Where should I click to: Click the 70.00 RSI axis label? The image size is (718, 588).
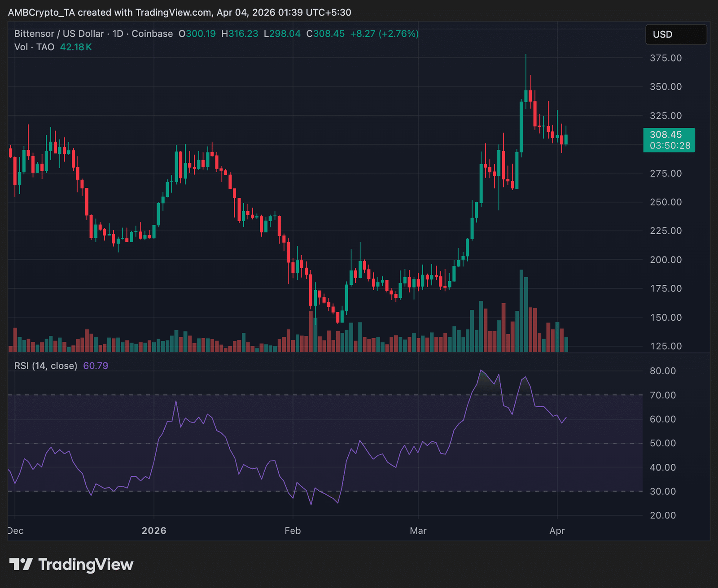coord(663,395)
